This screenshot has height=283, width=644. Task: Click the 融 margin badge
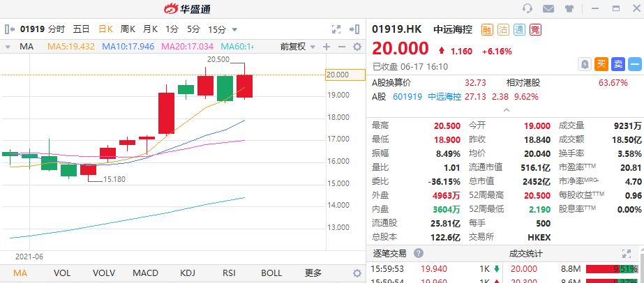(x=487, y=29)
